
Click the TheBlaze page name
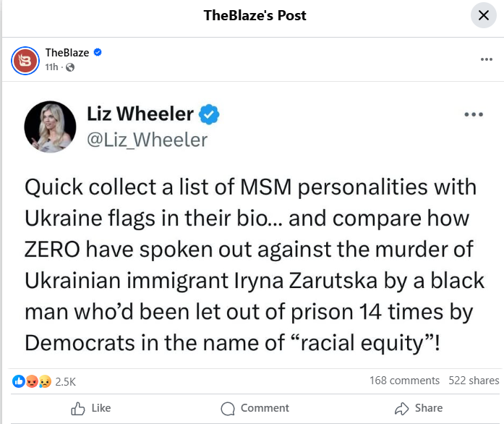(67, 52)
